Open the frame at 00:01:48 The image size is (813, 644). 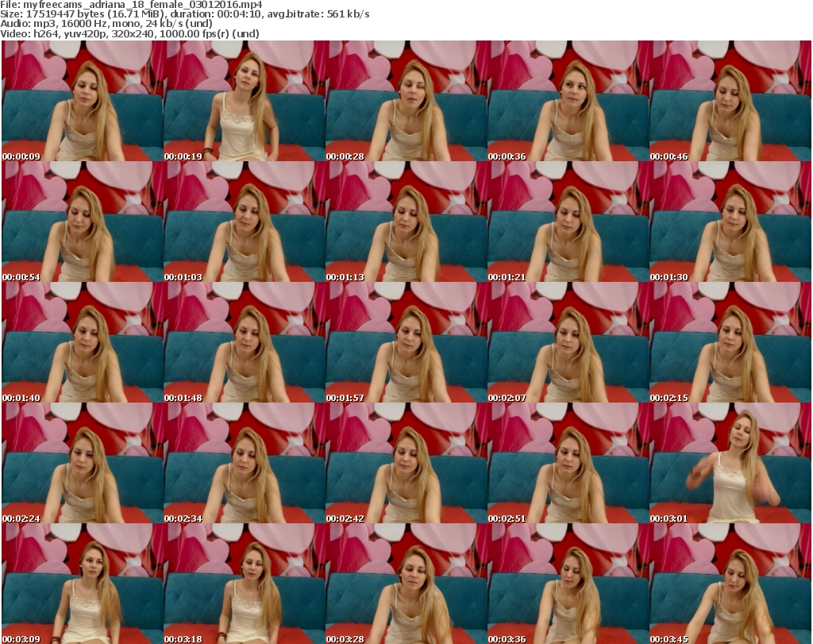(x=245, y=342)
